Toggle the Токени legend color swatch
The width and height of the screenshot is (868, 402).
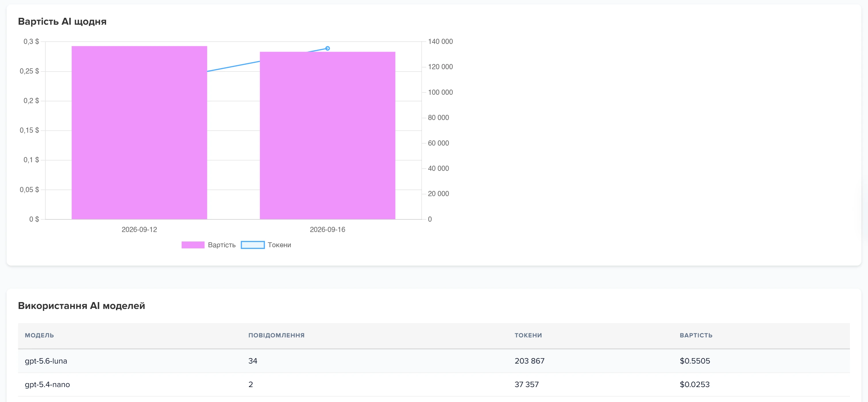[253, 245]
